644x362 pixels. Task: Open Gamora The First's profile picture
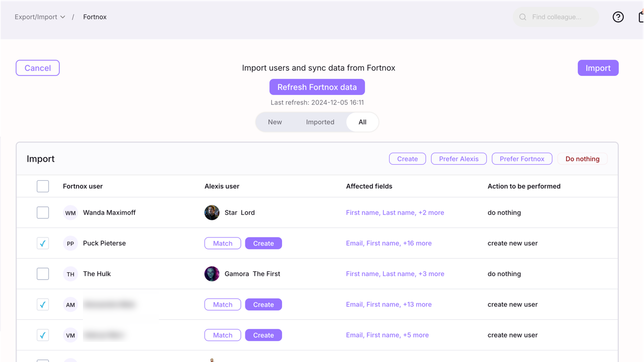click(212, 274)
